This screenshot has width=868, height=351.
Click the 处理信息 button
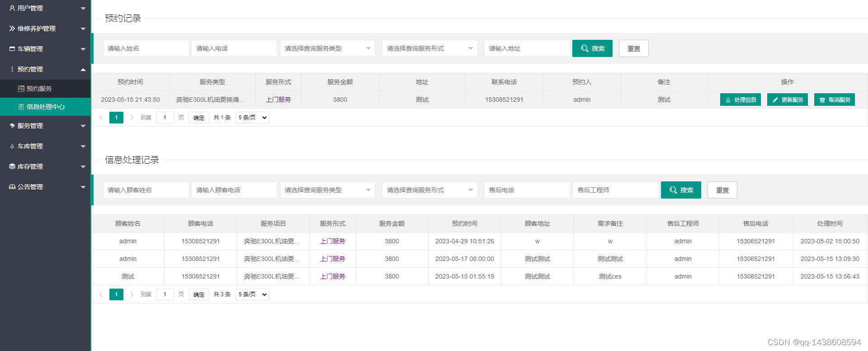(x=741, y=100)
